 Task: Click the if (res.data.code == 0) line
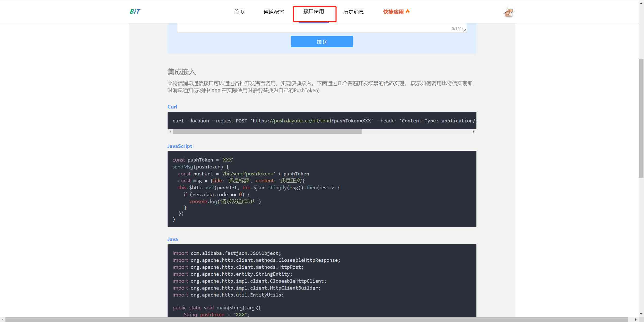(x=217, y=195)
